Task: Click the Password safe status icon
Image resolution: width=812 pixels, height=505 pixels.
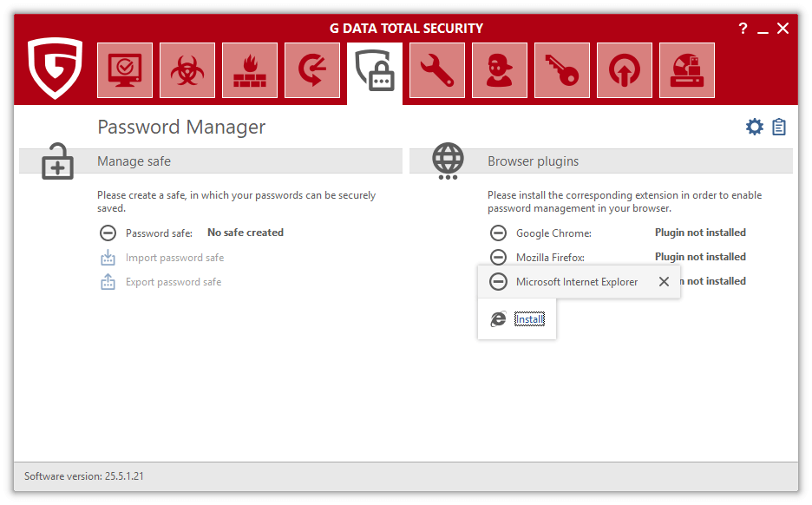Action: 108,233
